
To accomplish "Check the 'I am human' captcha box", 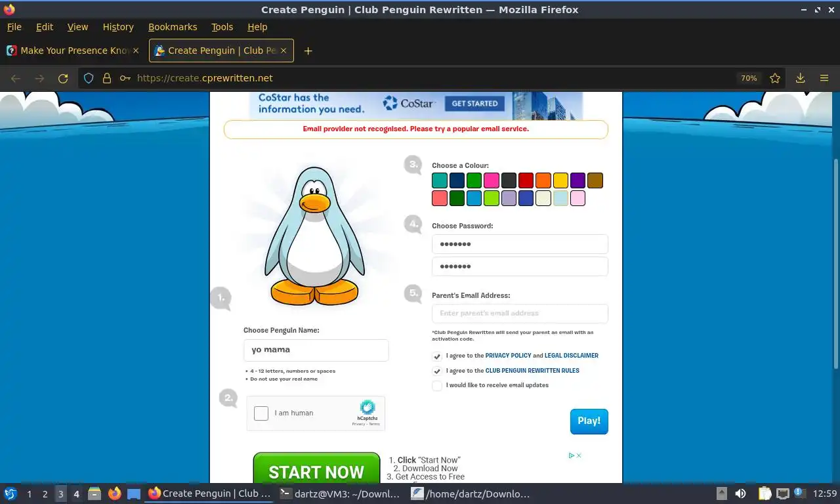I will click(x=261, y=413).
